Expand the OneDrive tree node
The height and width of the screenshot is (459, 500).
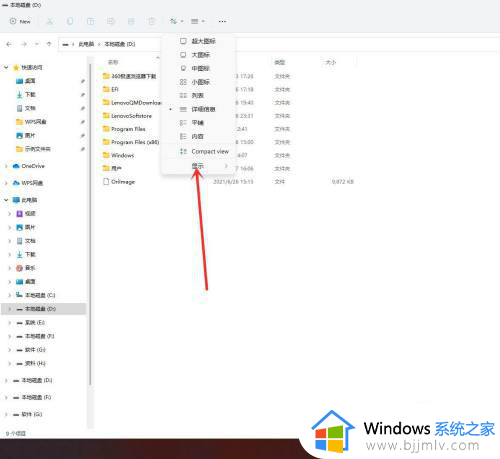(x=6, y=166)
